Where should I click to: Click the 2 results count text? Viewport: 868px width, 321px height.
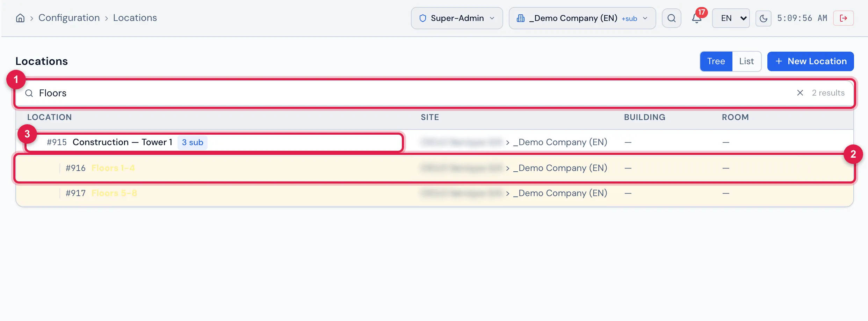pyautogui.click(x=828, y=93)
